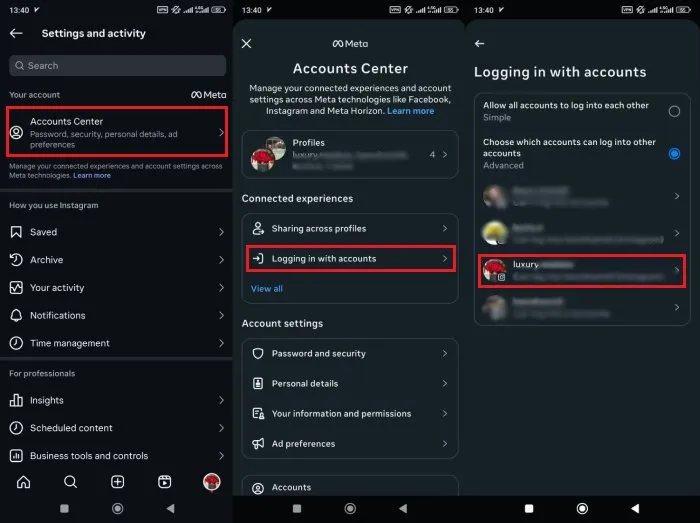Go to Instagram Home tab
700x523 pixels.
pyautogui.click(x=23, y=482)
